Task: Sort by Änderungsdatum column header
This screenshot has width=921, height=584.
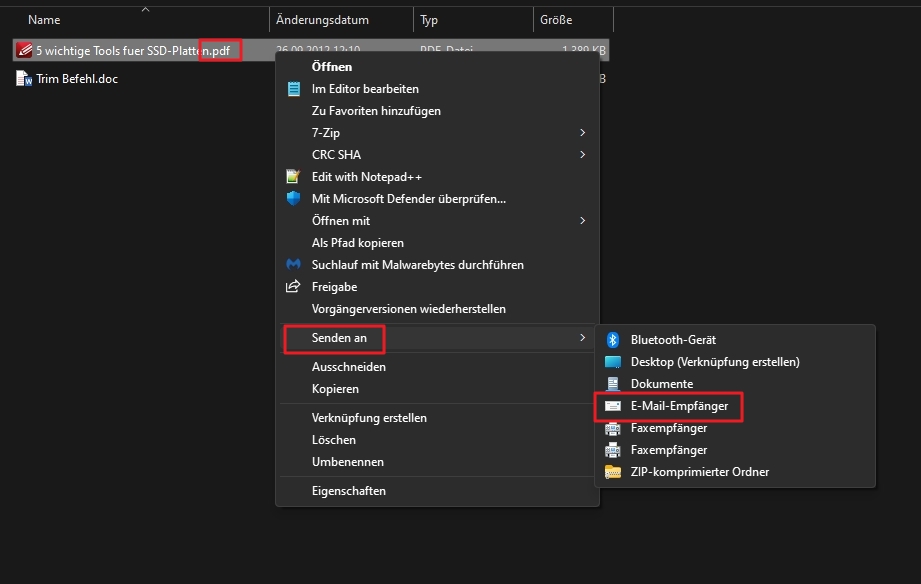Action: (323, 20)
